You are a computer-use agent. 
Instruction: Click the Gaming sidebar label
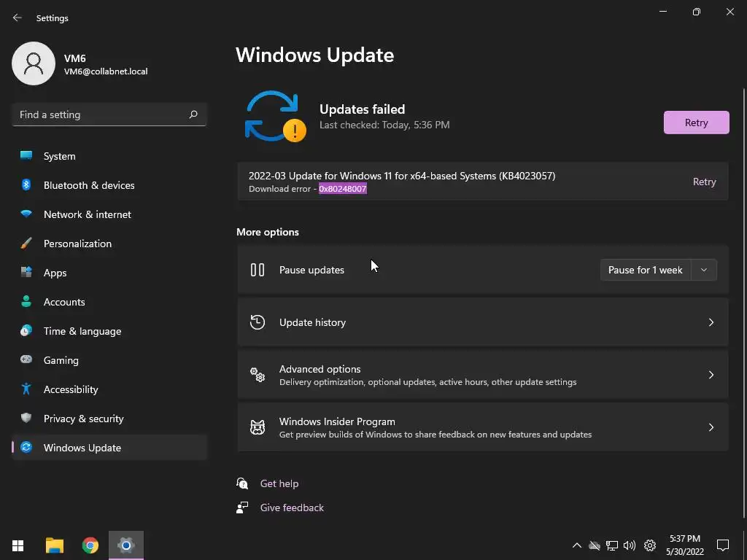pyautogui.click(x=61, y=360)
